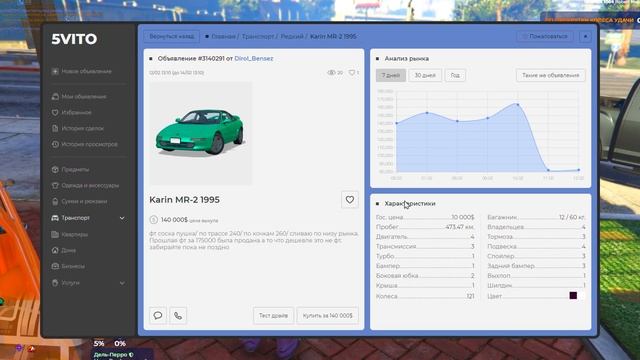Go to Редкий breadcrumb

point(292,36)
